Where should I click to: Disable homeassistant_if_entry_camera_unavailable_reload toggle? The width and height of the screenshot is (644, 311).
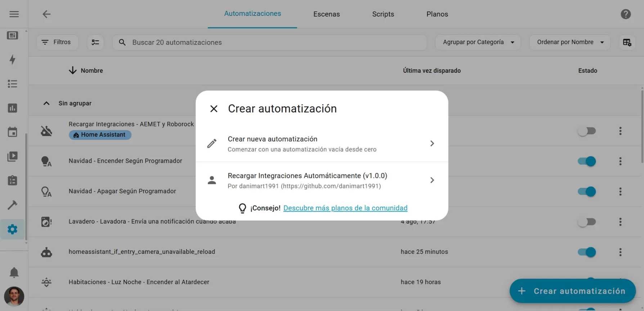587,252
